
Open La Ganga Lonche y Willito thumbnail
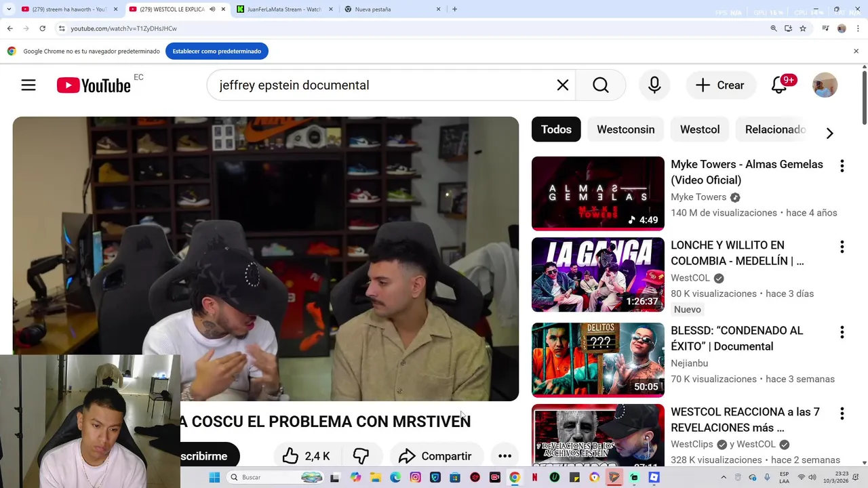click(598, 274)
